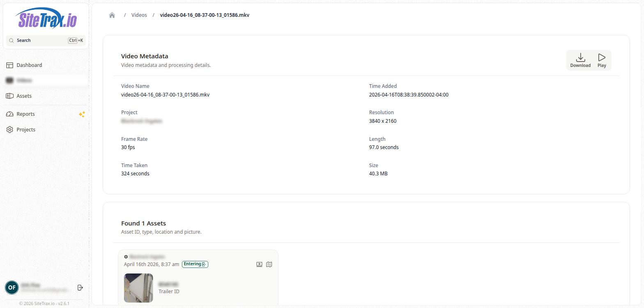Open the asset video clip icon

tap(259, 264)
